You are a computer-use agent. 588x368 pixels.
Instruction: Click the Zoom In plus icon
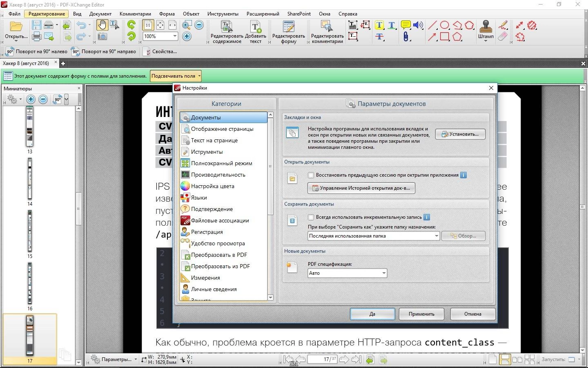[187, 37]
